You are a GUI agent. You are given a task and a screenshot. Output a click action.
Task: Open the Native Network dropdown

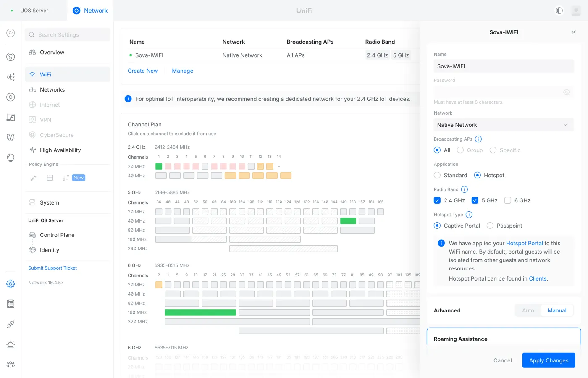504,125
